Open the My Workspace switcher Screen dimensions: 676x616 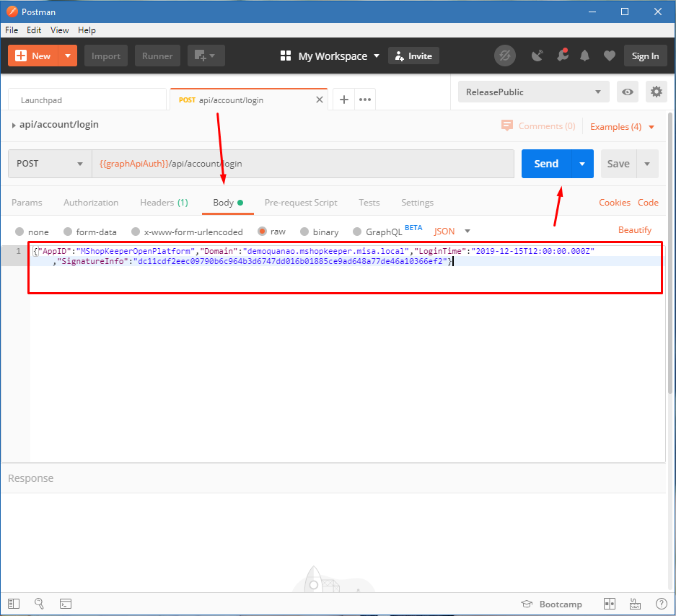(330, 56)
